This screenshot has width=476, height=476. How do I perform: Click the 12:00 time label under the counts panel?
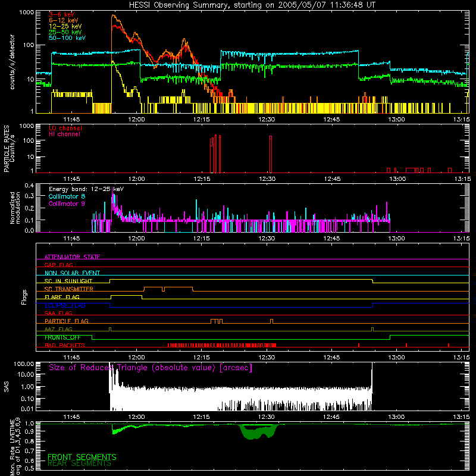pos(136,120)
